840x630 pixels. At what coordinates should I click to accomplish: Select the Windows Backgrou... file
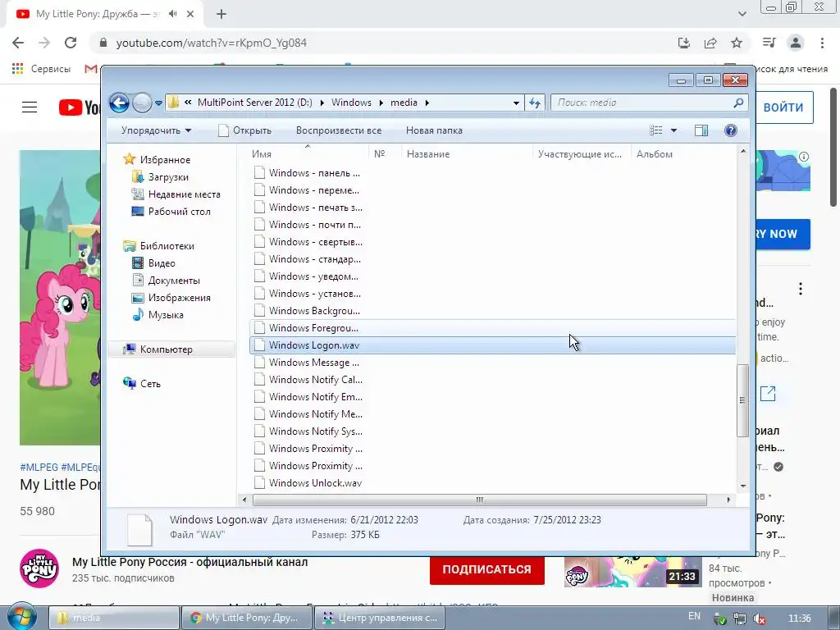coord(314,311)
